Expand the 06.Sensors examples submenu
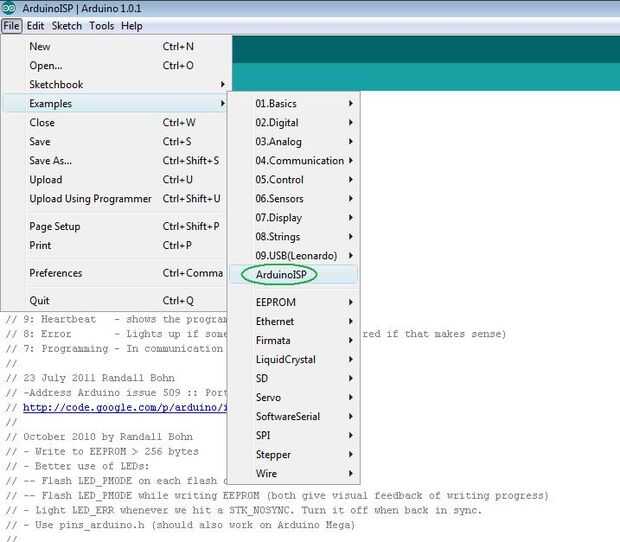 coord(294,198)
